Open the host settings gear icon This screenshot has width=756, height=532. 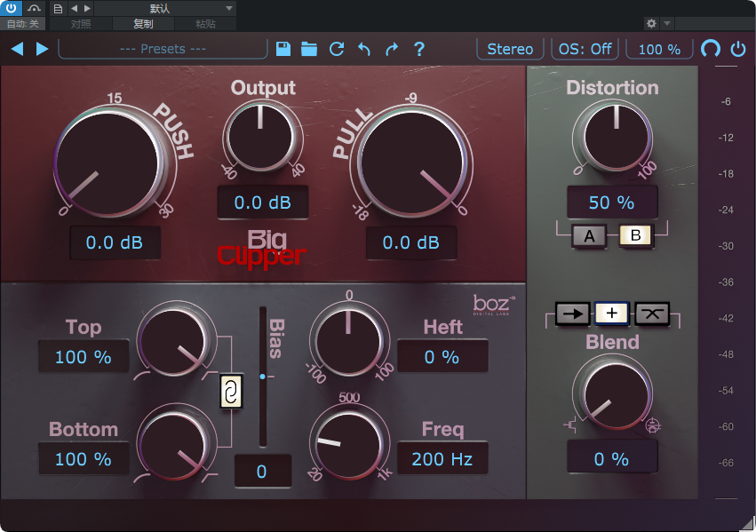[651, 23]
